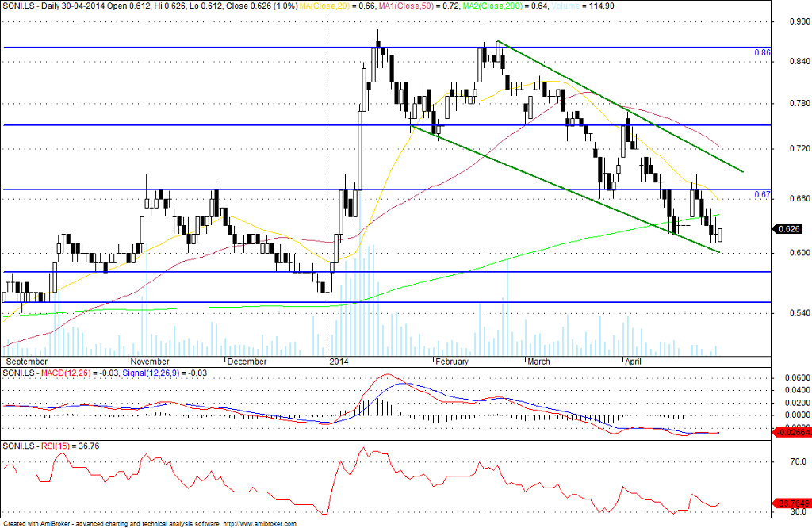Select the December label on time axis

coord(247,362)
